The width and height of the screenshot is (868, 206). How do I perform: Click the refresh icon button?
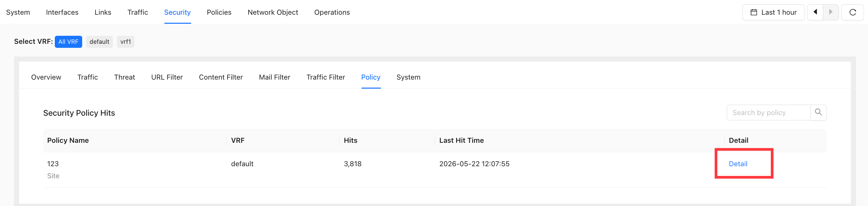(x=852, y=12)
